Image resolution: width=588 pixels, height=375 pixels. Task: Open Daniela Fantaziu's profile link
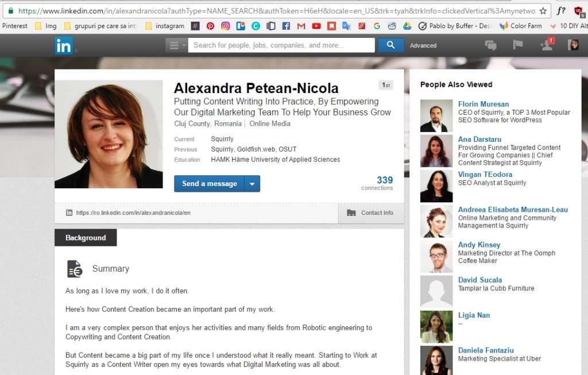pyautogui.click(x=486, y=350)
